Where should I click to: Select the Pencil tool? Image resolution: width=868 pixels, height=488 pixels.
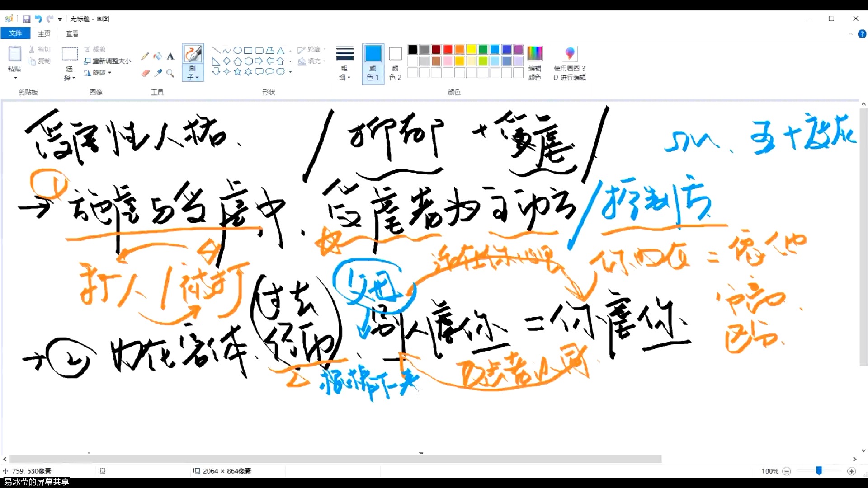point(145,56)
